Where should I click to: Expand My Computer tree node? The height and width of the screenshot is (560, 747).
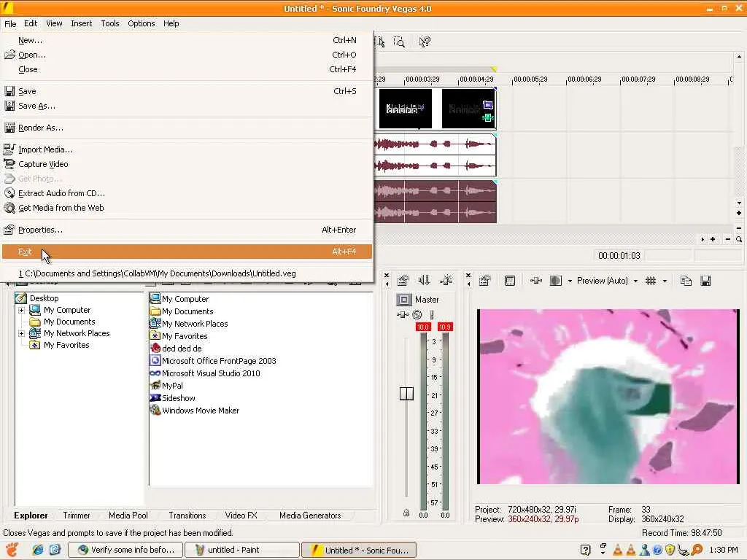21,310
